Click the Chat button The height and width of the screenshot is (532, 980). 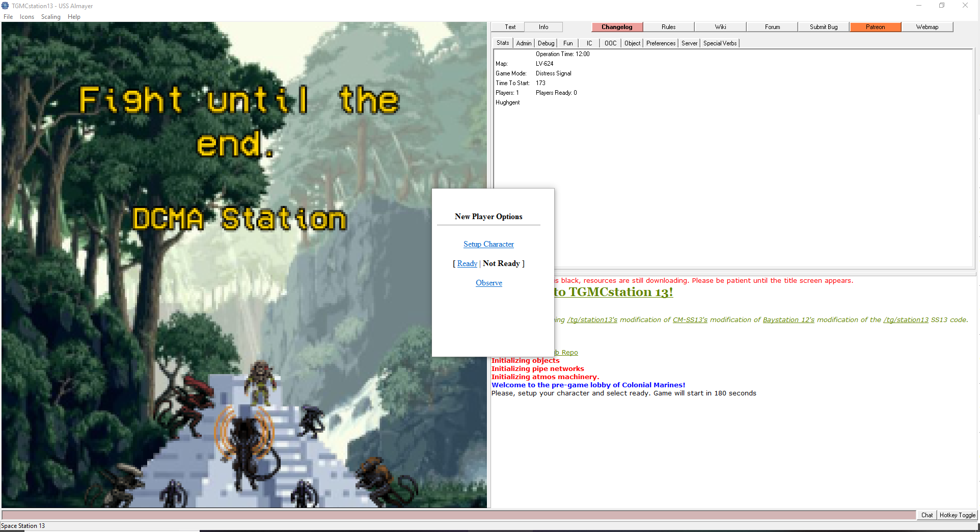click(x=927, y=515)
